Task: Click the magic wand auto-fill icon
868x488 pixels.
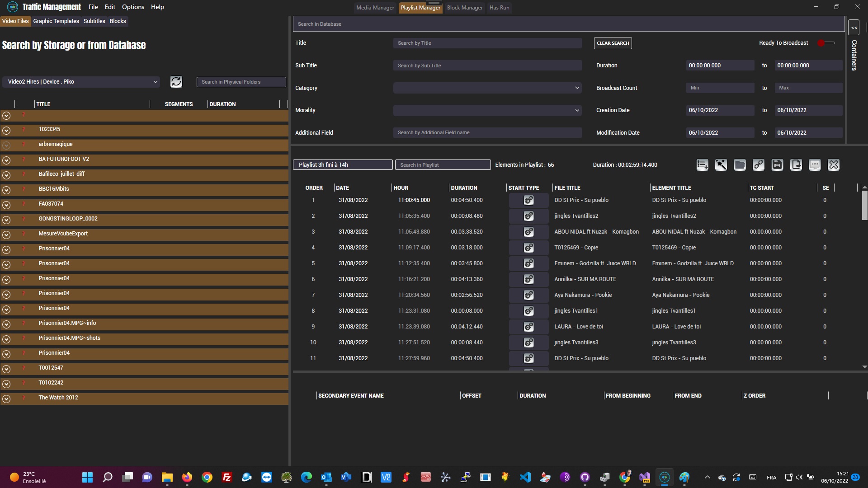Action: coord(721,165)
